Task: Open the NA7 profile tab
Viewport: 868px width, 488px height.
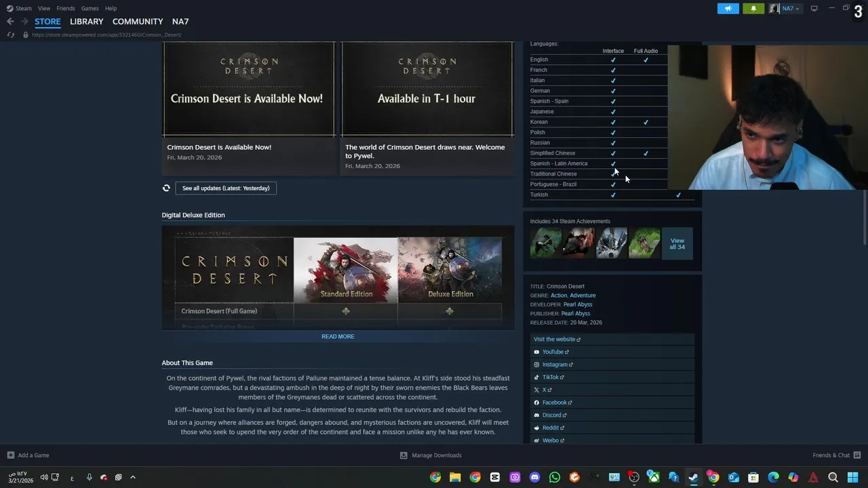Action: 180,22
